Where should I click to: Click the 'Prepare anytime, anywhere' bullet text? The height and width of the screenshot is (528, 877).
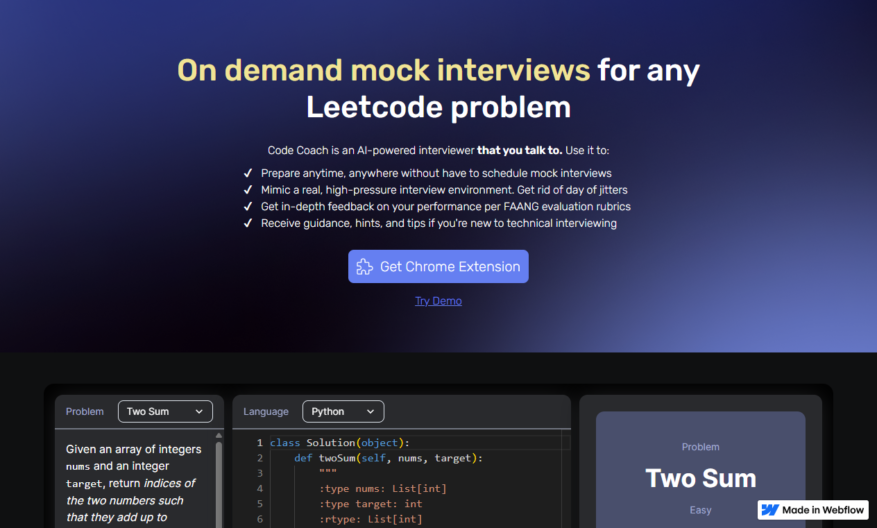(436, 173)
